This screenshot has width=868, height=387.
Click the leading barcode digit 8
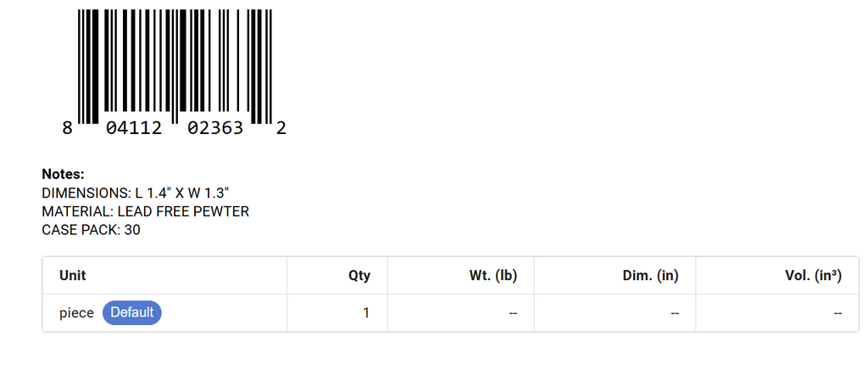coord(67,128)
